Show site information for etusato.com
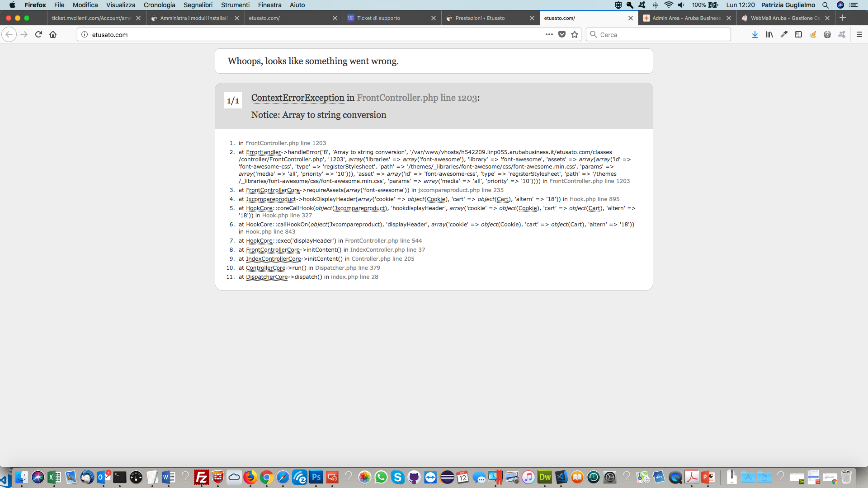 [85, 34]
